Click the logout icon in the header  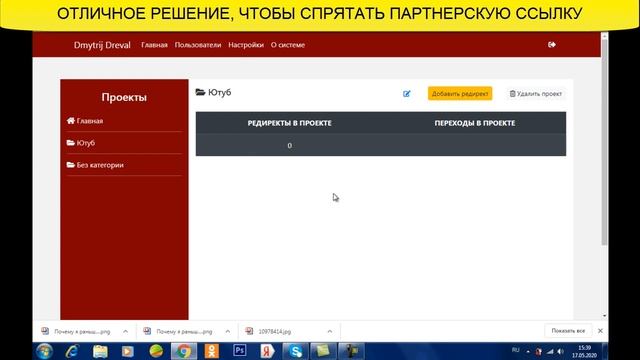[x=552, y=44]
